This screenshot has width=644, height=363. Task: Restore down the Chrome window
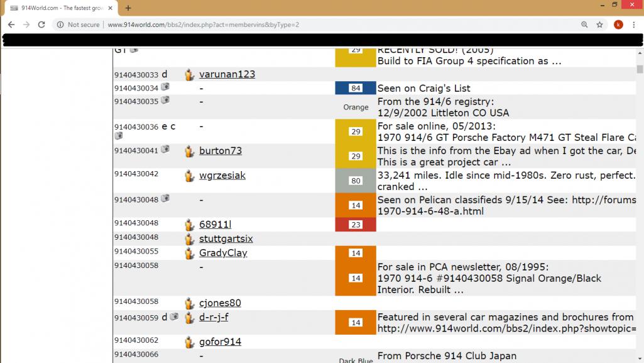coord(614,5)
